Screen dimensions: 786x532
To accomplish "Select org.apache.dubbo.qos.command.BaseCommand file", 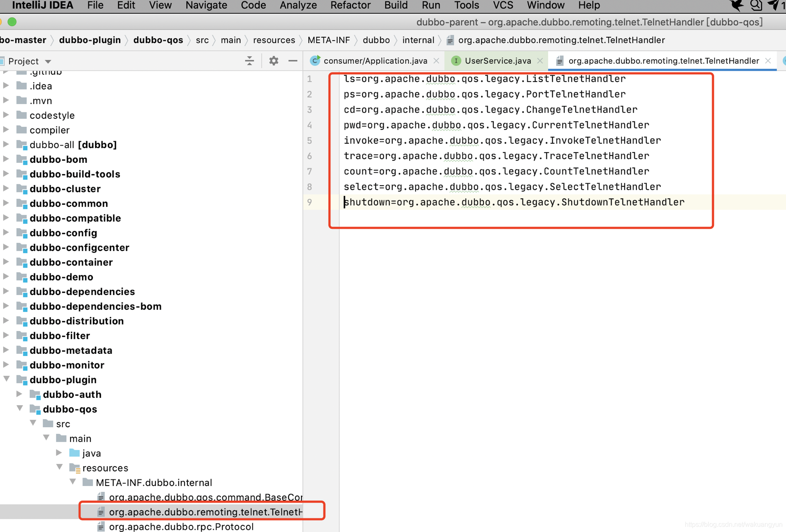I will 206,497.
